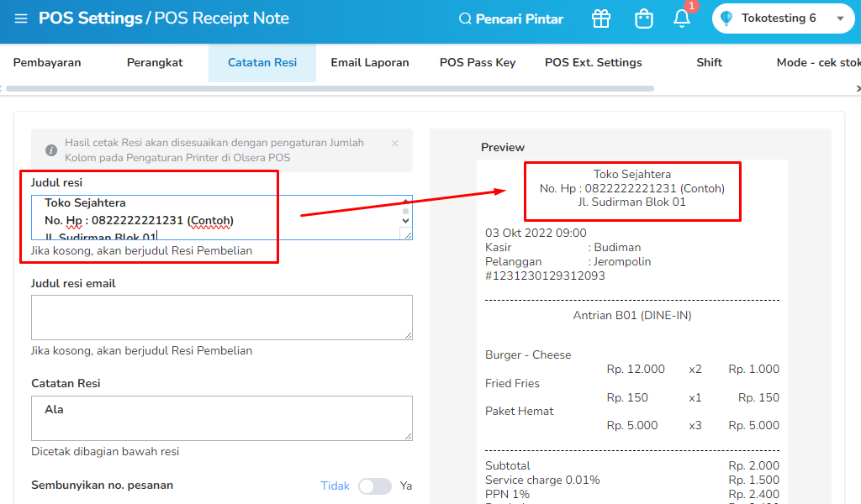Viewport: 861px width, 504px height.
Task: Click the Pencari Pintar search icon
Action: point(464,19)
